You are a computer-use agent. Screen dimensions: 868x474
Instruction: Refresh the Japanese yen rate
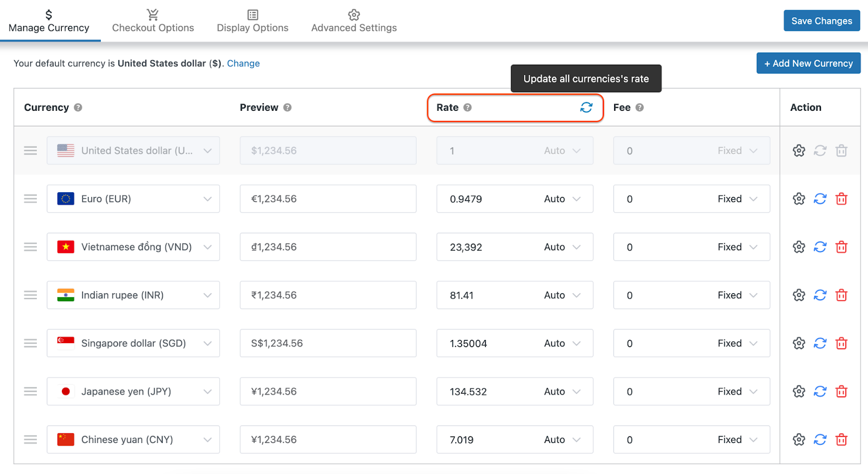click(820, 391)
